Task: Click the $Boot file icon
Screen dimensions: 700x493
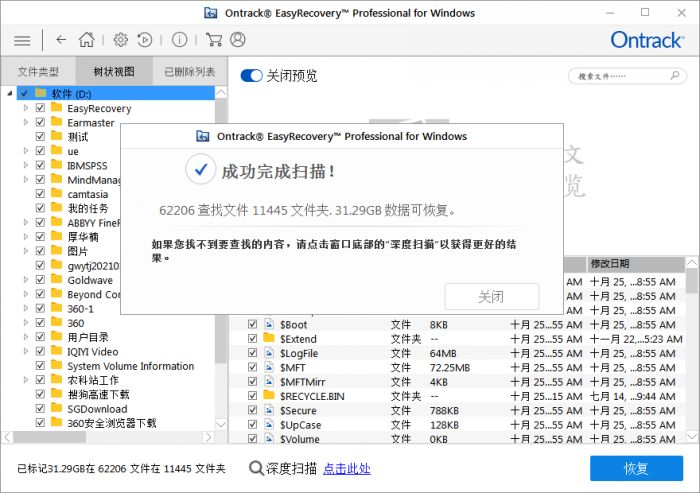Action: pyautogui.click(x=269, y=324)
